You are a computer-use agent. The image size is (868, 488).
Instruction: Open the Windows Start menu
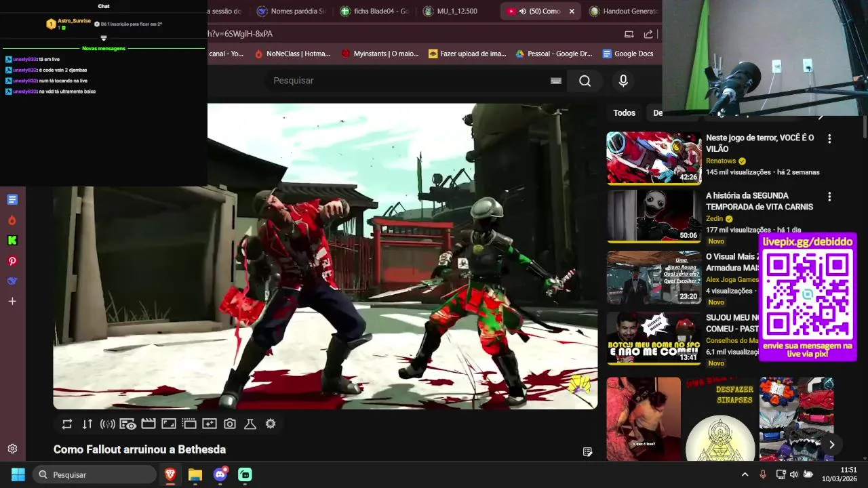tap(18, 474)
